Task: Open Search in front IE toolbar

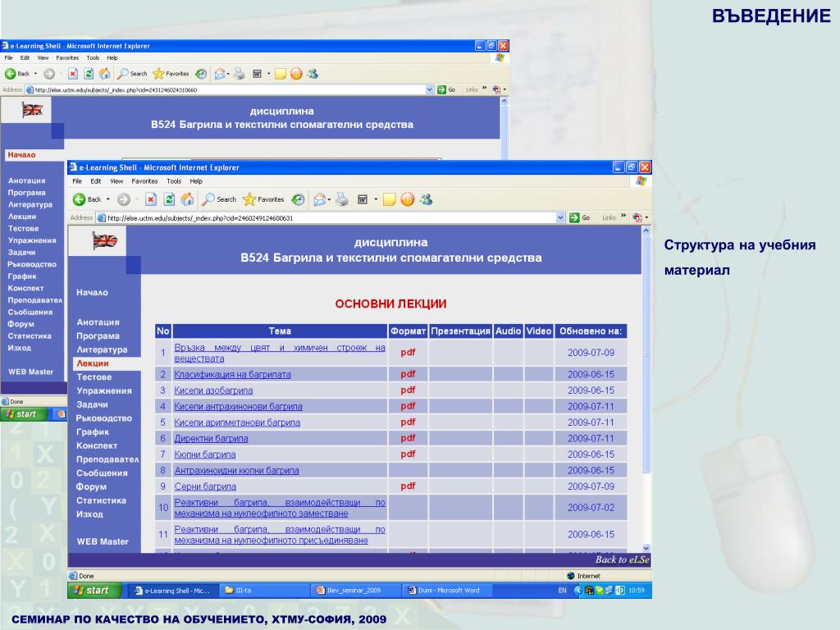Action: 219,199
